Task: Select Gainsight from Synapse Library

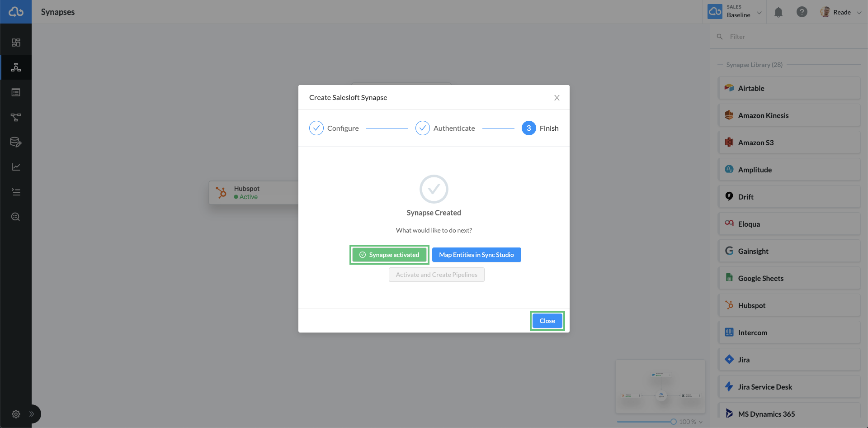Action: click(789, 251)
